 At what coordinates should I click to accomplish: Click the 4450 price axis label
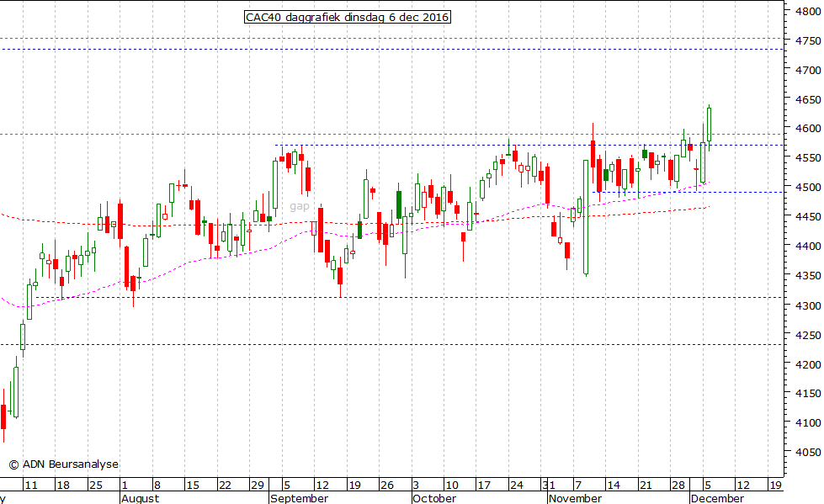coord(807,216)
